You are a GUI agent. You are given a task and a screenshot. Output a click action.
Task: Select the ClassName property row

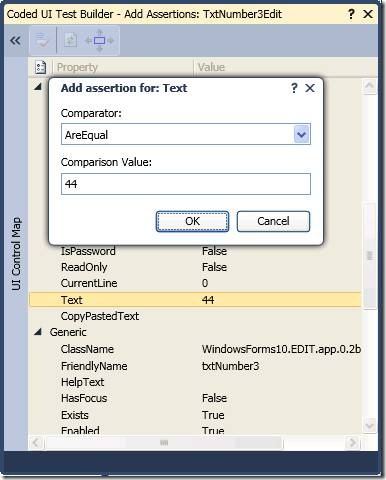[195, 349]
